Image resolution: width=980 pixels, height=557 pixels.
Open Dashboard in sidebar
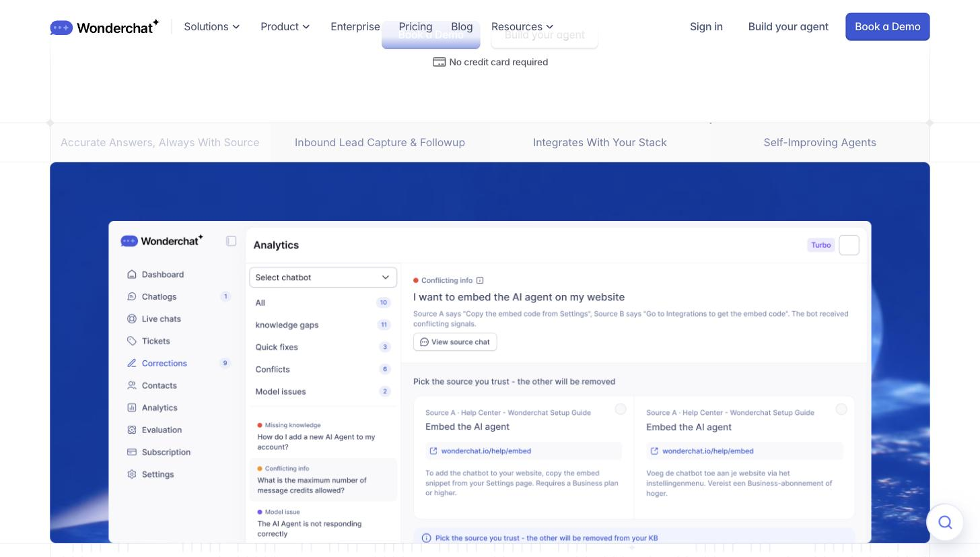[x=155, y=275]
